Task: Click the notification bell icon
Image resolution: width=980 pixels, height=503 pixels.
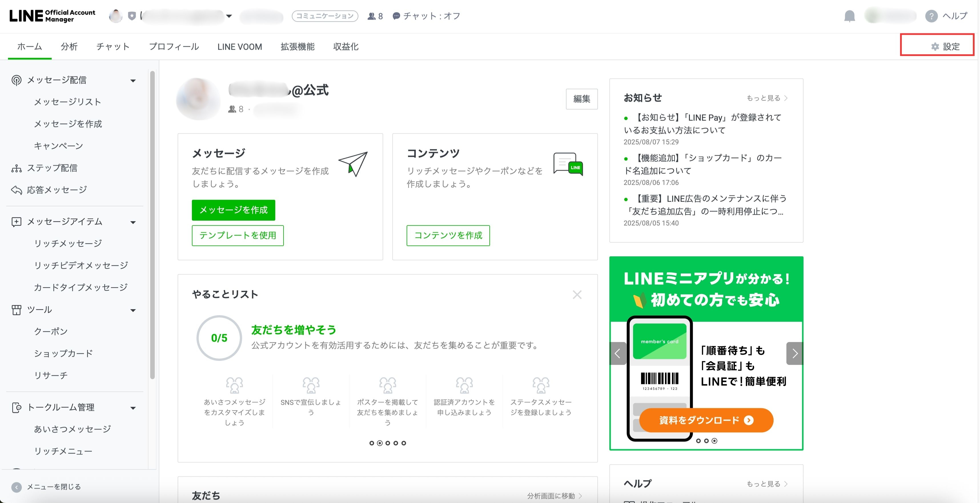Action: [x=849, y=16]
